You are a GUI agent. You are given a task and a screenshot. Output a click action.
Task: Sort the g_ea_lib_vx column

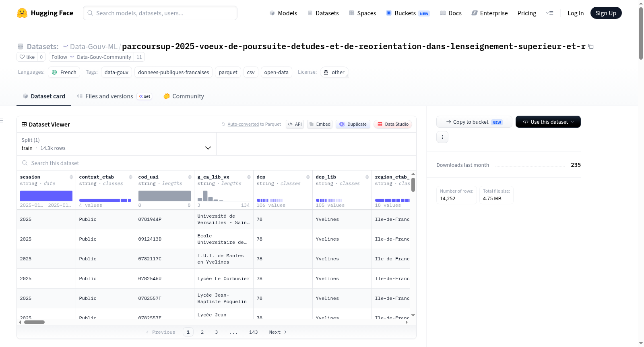pos(249,177)
